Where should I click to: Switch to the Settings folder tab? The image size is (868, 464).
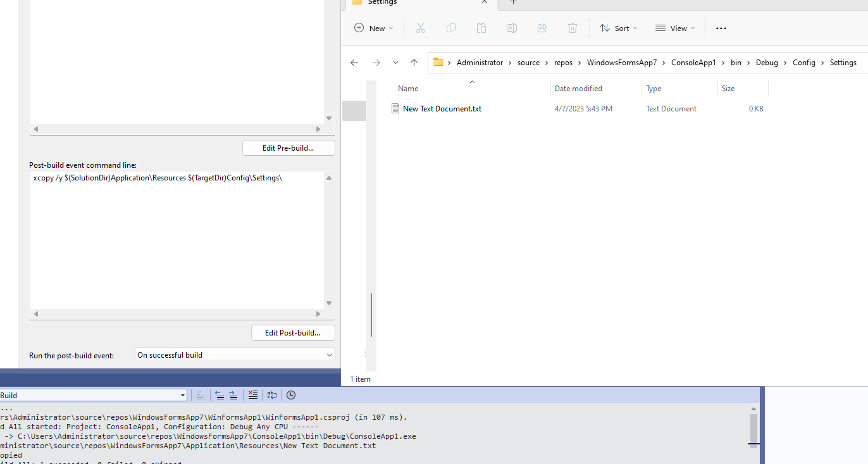[382, 3]
